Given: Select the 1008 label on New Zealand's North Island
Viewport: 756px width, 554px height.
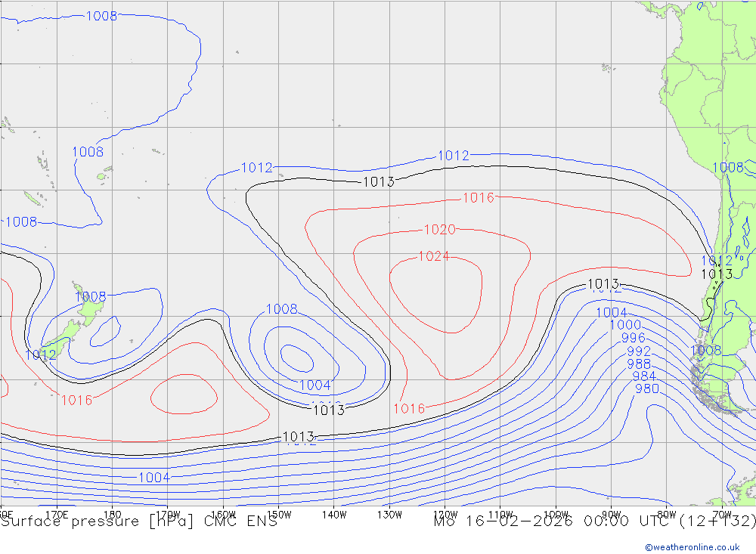Looking at the screenshot, I should click(x=90, y=296).
